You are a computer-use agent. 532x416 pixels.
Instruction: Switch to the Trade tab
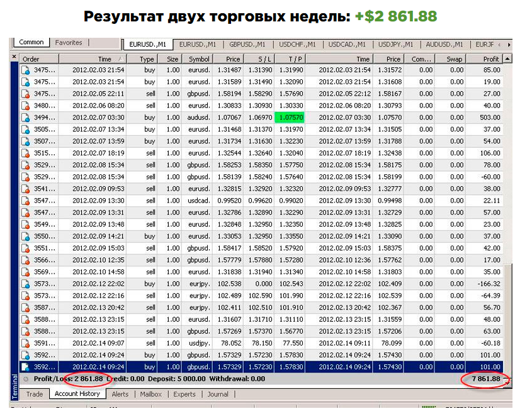tap(35, 394)
